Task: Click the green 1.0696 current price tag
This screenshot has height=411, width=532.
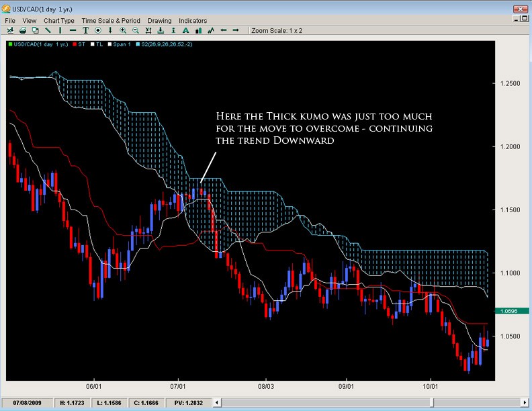Action: tap(512, 311)
